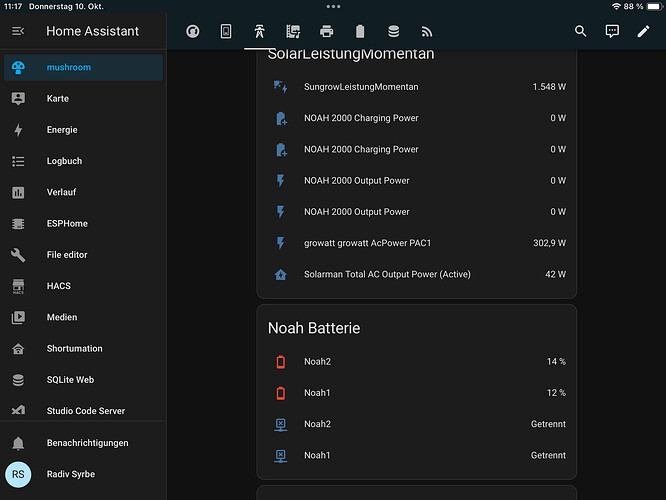Viewport: 666px width, 500px height.
Task: Click the 302,9 W value
Action: 549,243
